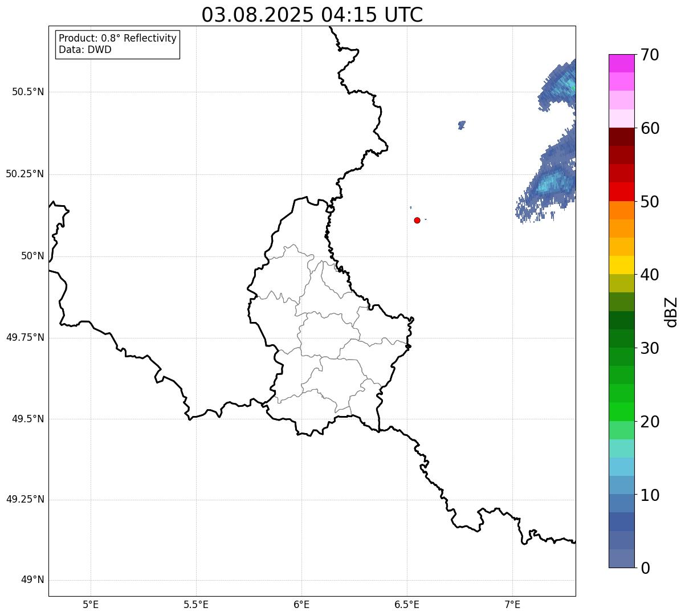685x616 pixels.
Task: Click the 49.75°N latitude axis label
Action: tap(25, 337)
